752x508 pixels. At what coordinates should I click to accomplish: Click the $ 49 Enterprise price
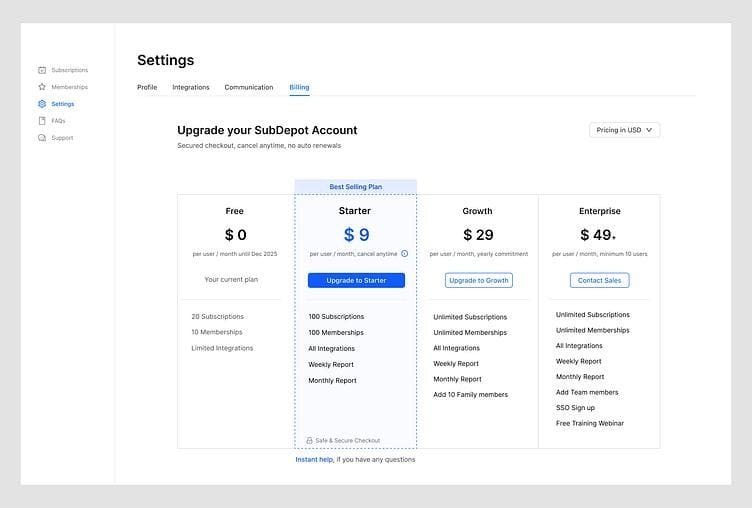tap(598, 235)
